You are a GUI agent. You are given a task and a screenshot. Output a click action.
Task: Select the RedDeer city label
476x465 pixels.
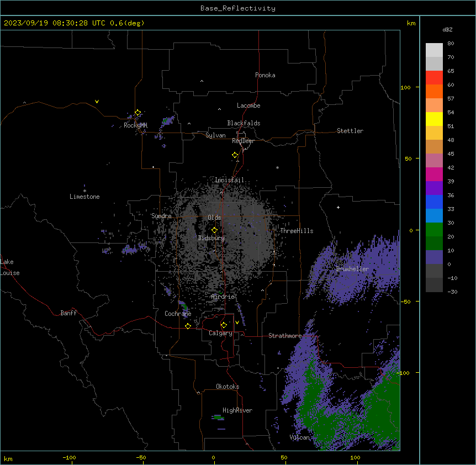coord(243,141)
